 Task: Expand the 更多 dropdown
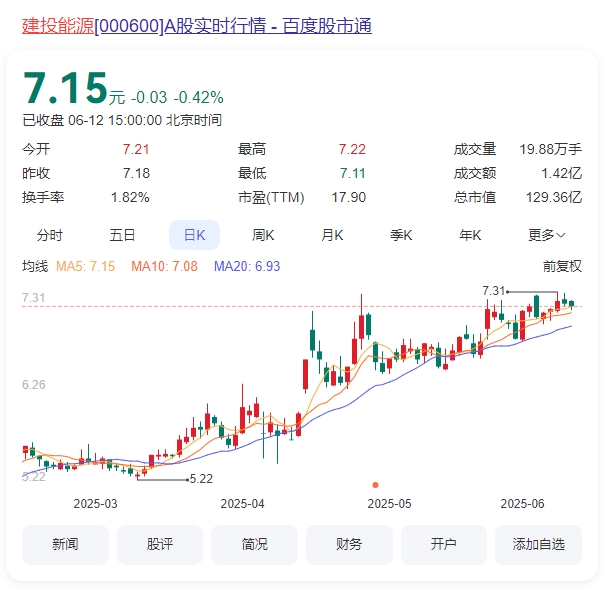pyautogui.click(x=546, y=235)
